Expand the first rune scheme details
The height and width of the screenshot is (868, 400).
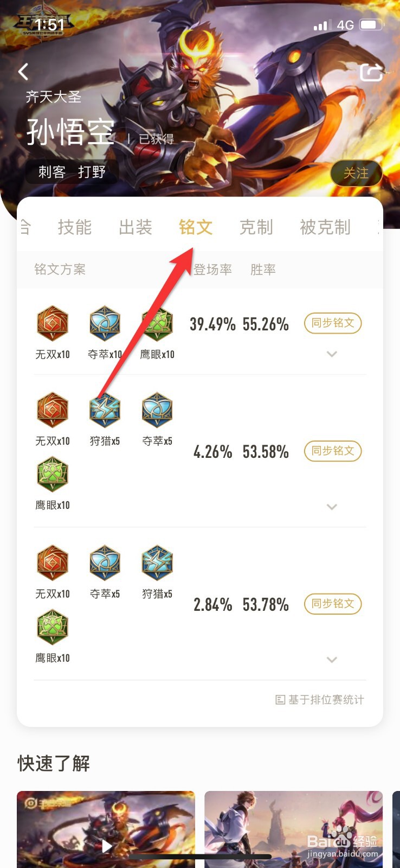(x=332, y=354)
